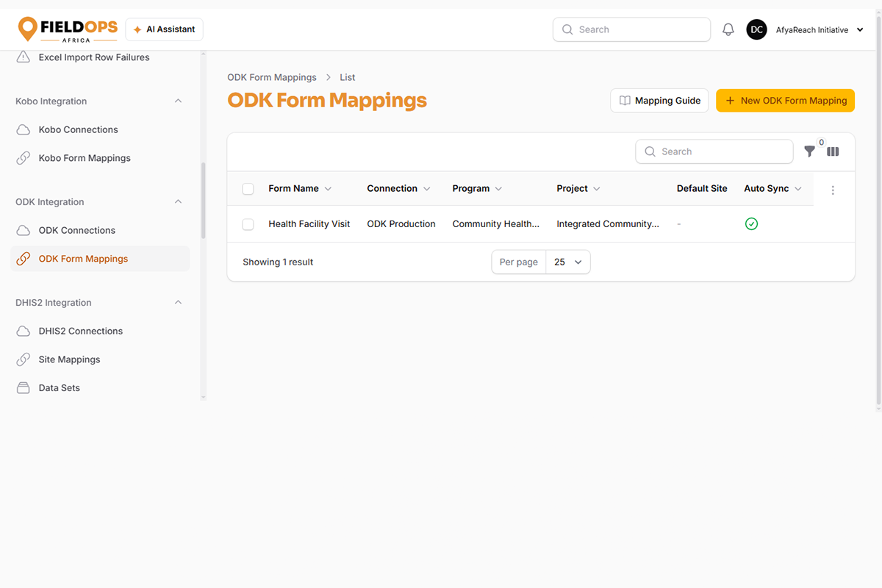Click the ODK Form Mappings breadcrumb link
882x588 pixels.
[x=272, y=77]
